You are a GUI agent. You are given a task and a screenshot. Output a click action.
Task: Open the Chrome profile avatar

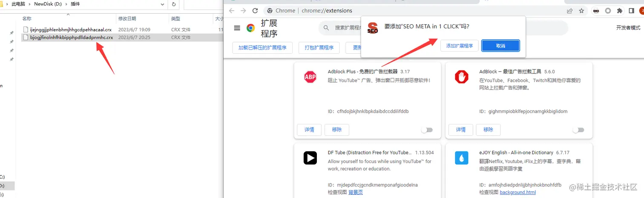[641, 11]
